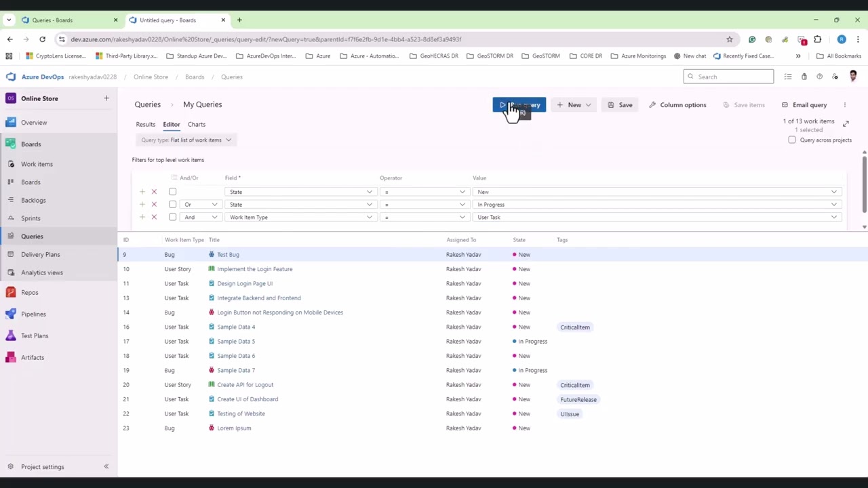This screenshot has height=488, width=868.
Task: Open the Query type dropdown
Action: point(186,140)
